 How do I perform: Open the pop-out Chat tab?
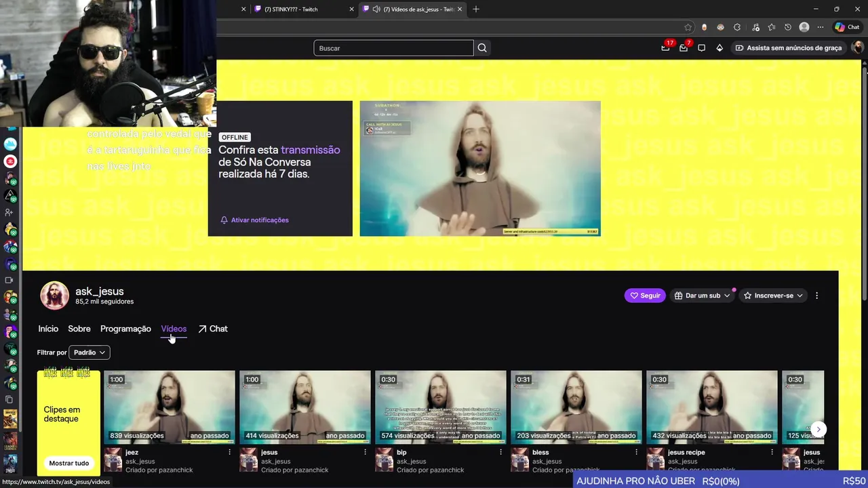(213, 329)
